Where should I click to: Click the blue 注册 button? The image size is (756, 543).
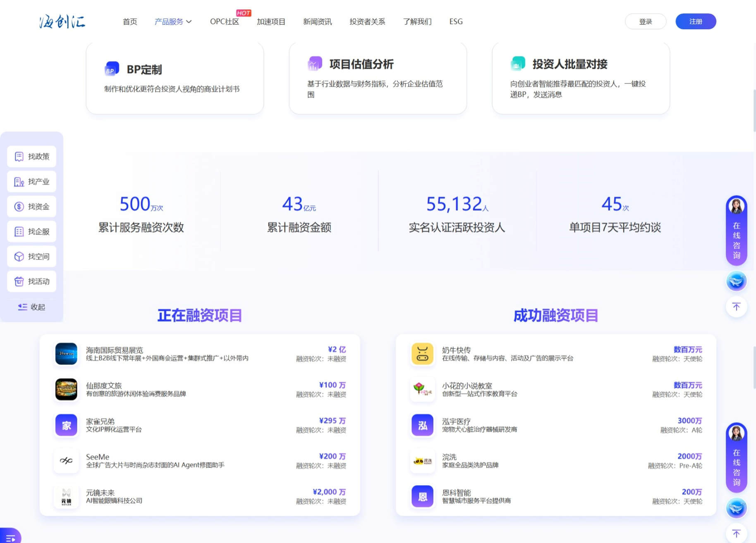[x=696, y=21]
